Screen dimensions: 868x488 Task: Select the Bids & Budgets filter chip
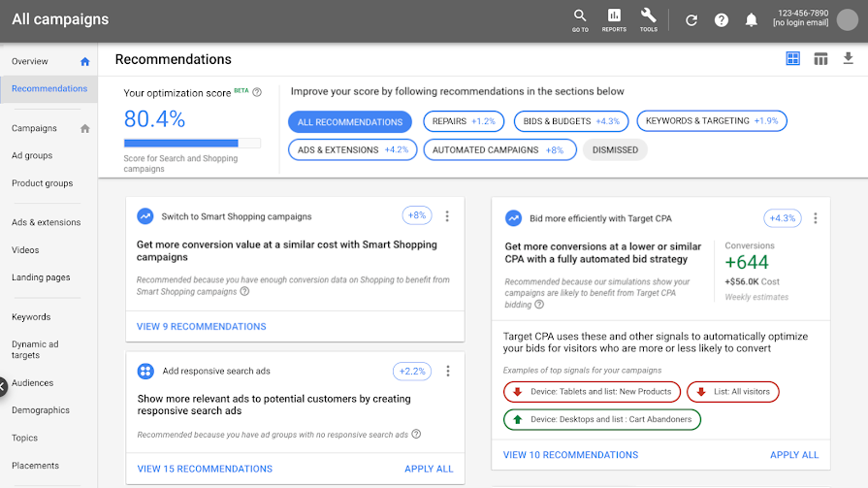[x=571, y=121]
